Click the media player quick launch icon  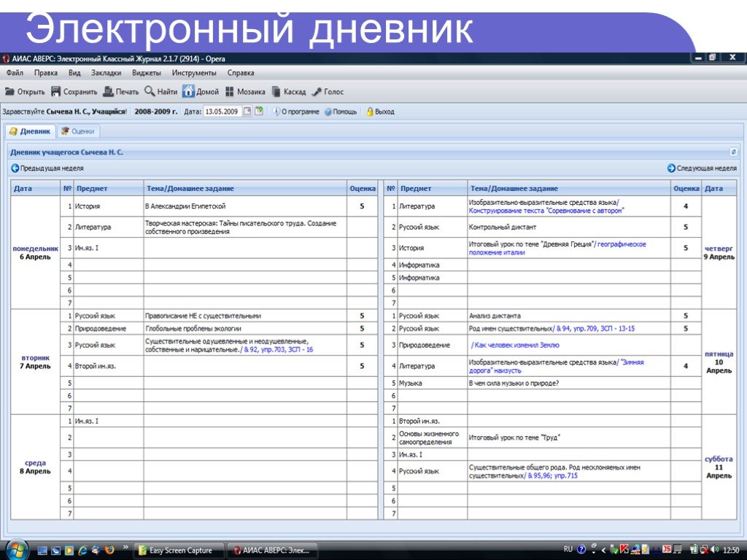coord(69,551)
